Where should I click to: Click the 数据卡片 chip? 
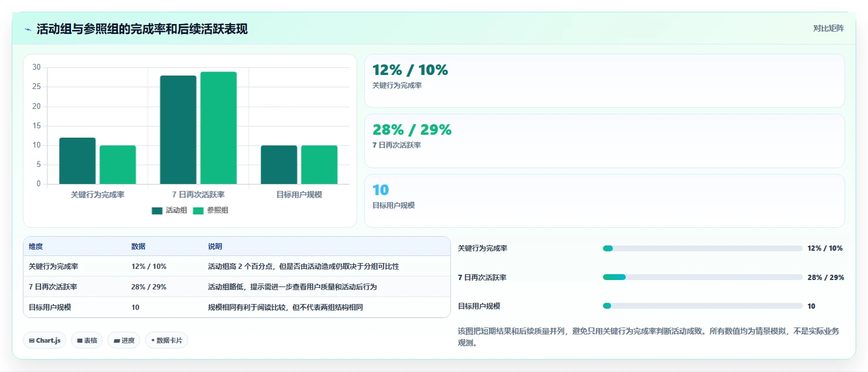(167, 340)
